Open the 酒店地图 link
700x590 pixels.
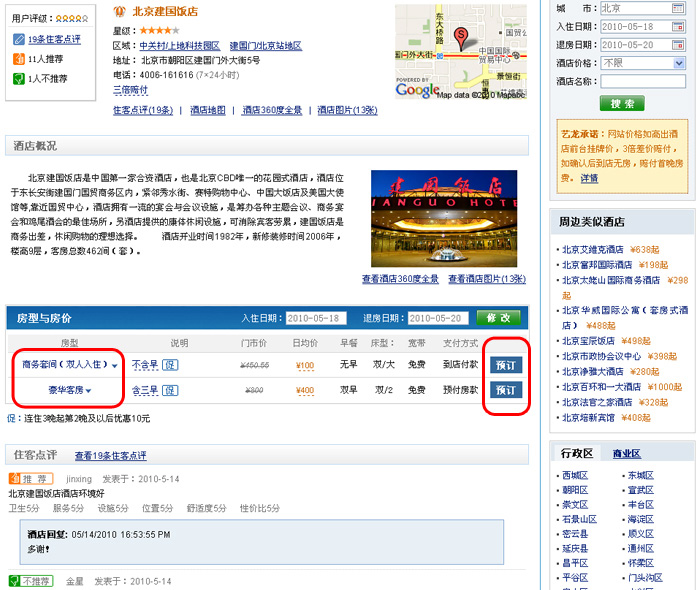pos(208,110)
